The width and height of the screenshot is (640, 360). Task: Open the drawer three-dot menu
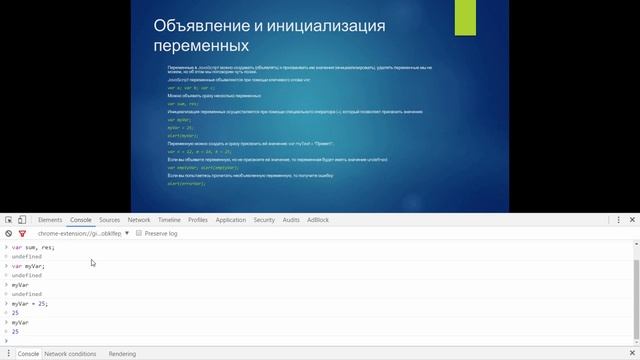(9, 353)
